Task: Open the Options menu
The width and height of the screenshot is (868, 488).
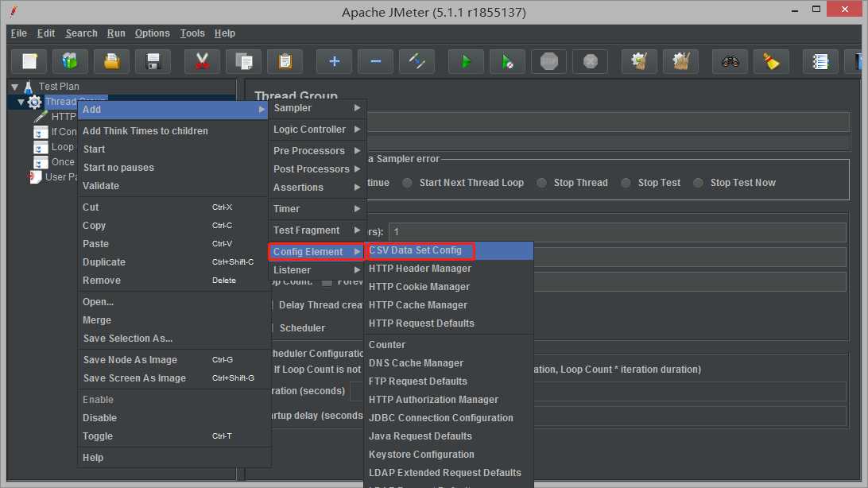Action: [153, 33]
